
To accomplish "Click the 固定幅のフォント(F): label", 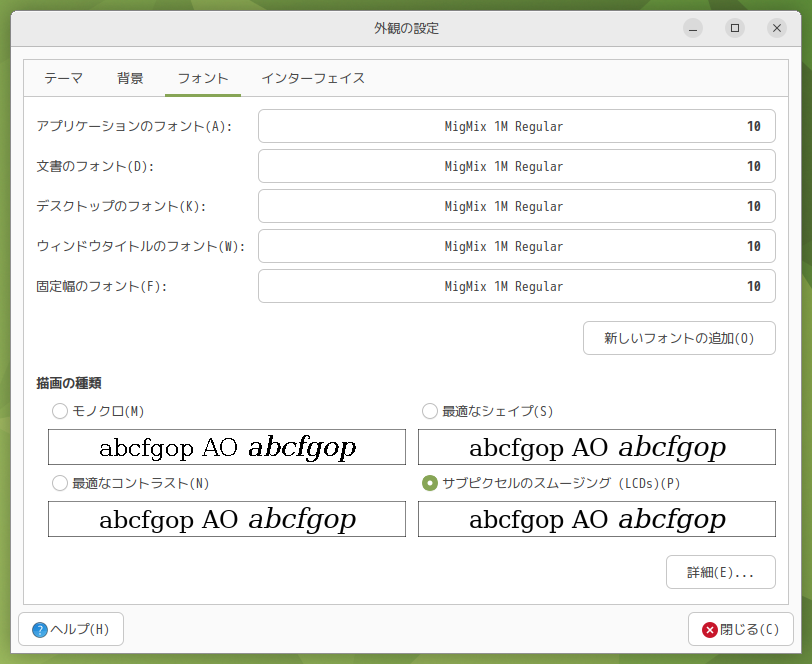I will point(102,286).
